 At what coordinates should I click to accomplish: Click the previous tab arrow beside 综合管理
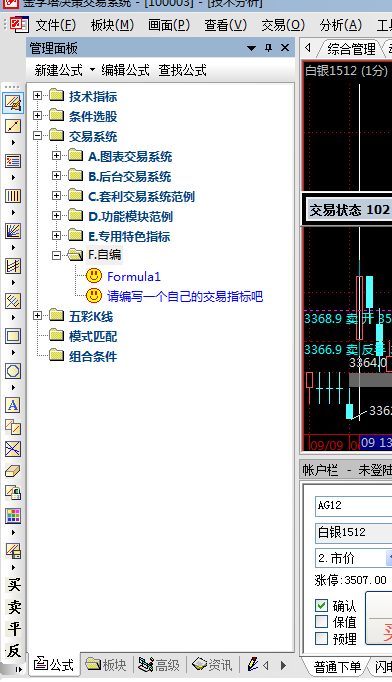click(x=308, y=48)
